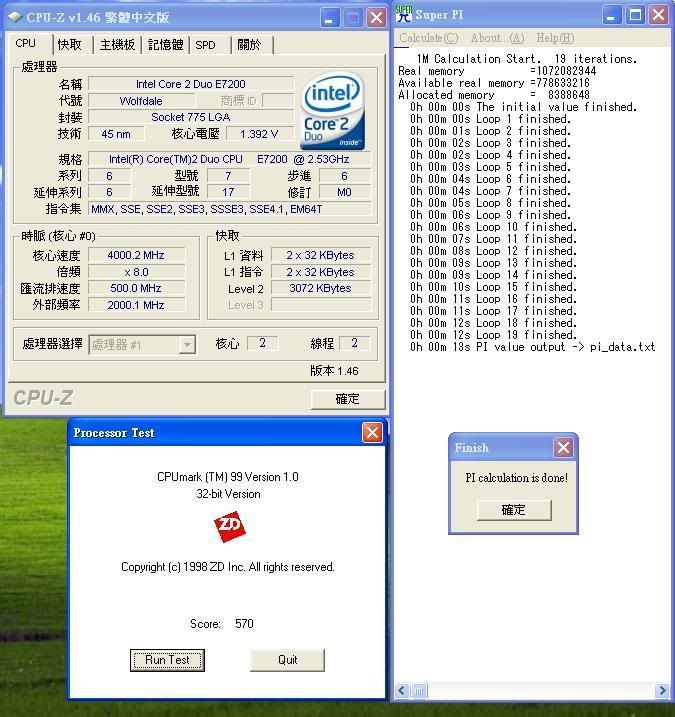Switch to the 關於 tab
This screenshot has height=717, width=675.
[x=249, y=44]
